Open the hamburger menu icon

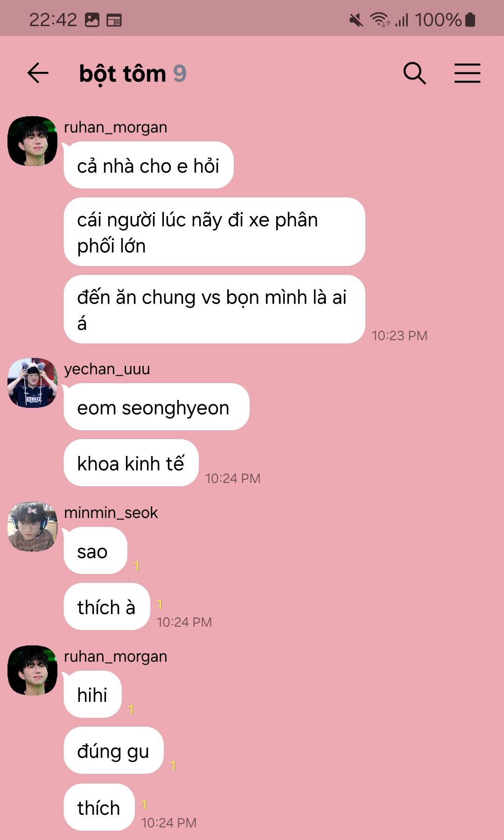coord(467,73)
